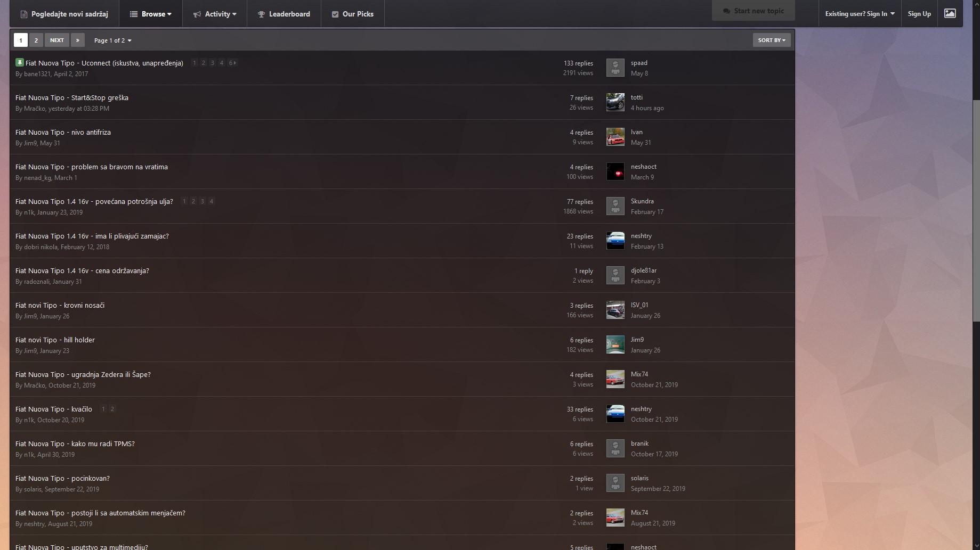The width and height of the screenshot is (980, 550).
Task: Open the Browse dropdown menu
Action: tap(151, 14)
